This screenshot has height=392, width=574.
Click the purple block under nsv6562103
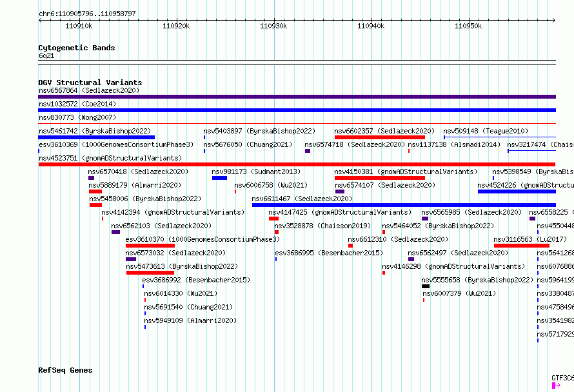(115, 232)
